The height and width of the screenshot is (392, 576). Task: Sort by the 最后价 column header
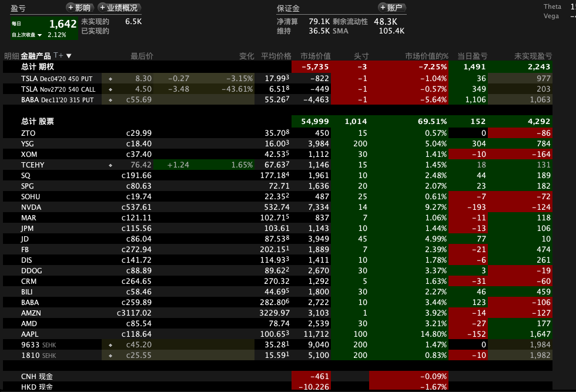click(x=142, y=56)
